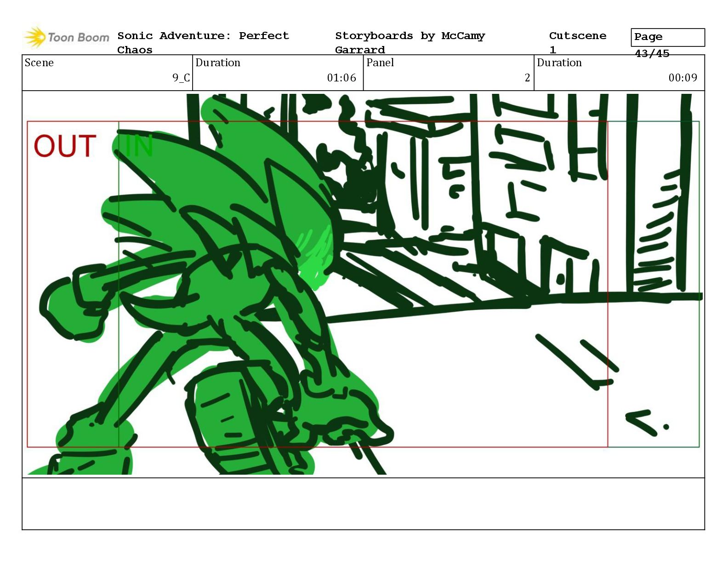The width and height of the screenshot is (728, 563).
Task: Click 'Storyboards by McCamy Garrard' text
Action: point(410,43)
